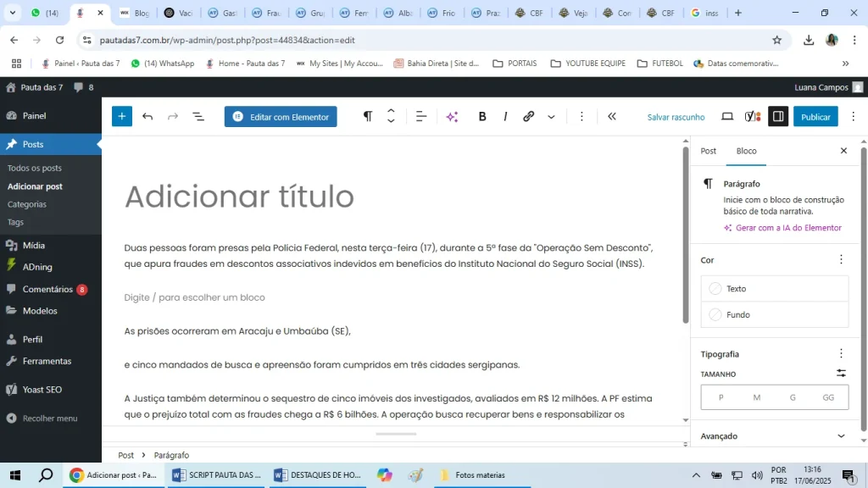Open block options three-dot menu

pyautogui.click(x=581, y=117)
